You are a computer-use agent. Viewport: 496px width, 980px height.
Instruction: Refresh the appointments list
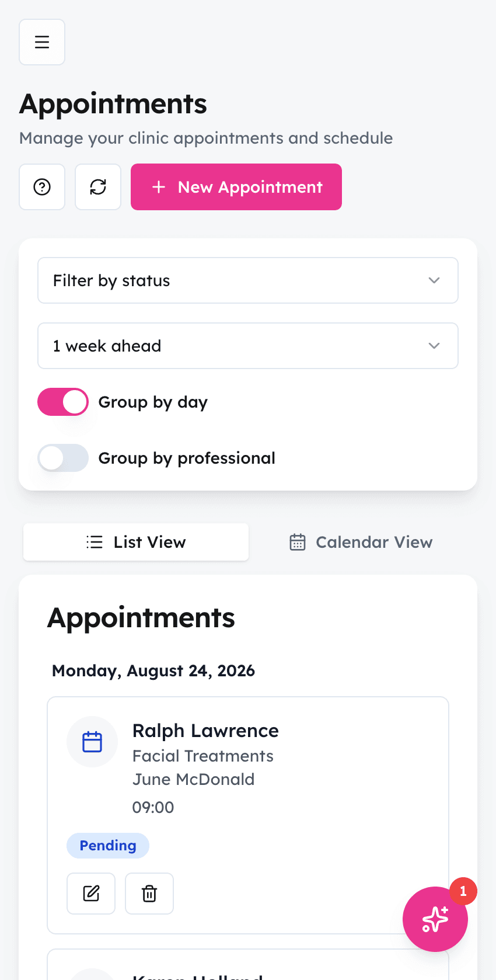tap(98, 187)
